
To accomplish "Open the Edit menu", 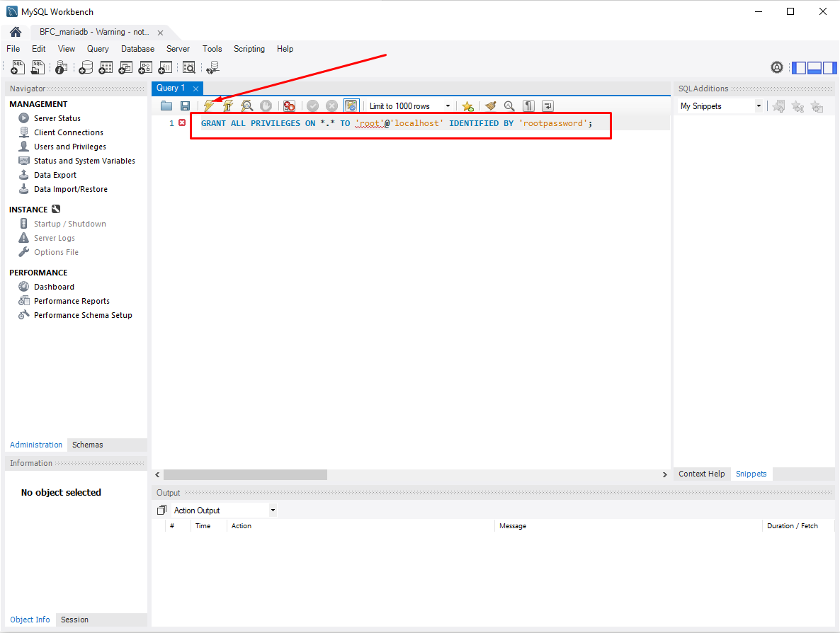I will [x=38, y=49].
